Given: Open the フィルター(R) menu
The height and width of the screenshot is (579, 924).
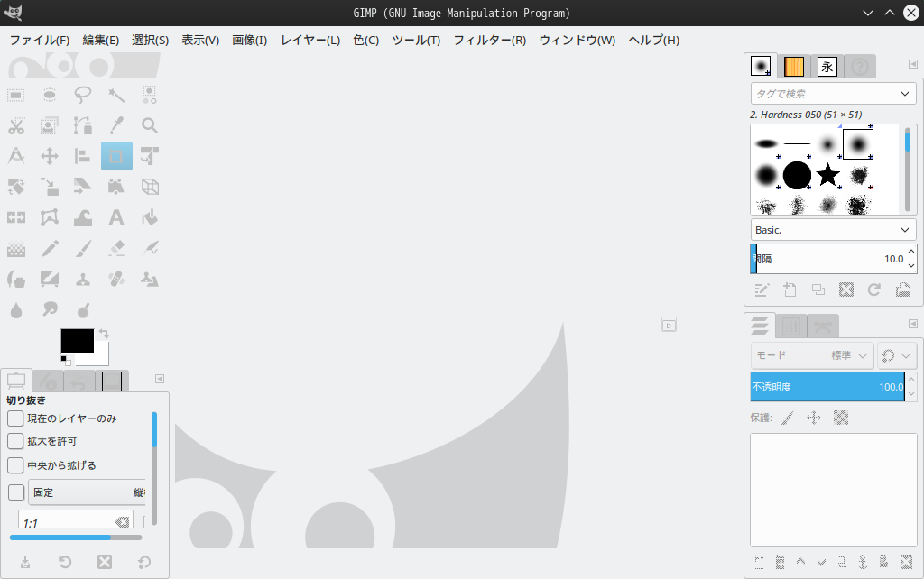Looking at the screenshot, I should pyautogui.click(x=490, y=40).
